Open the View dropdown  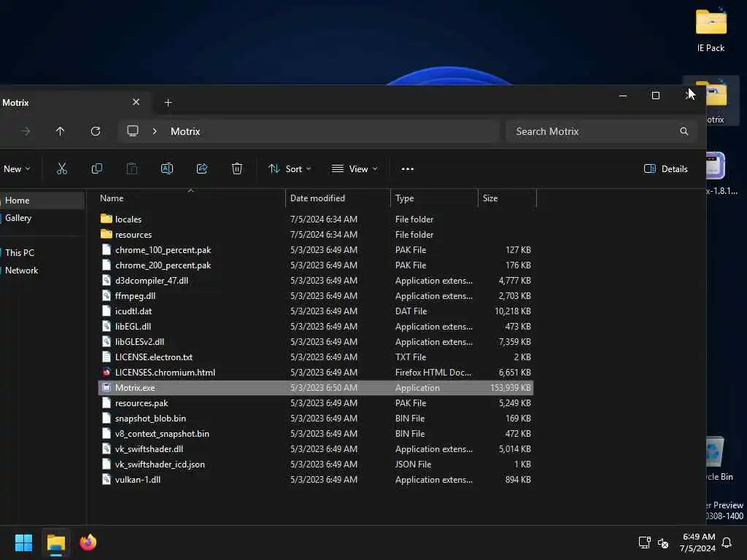coord(355,169)
